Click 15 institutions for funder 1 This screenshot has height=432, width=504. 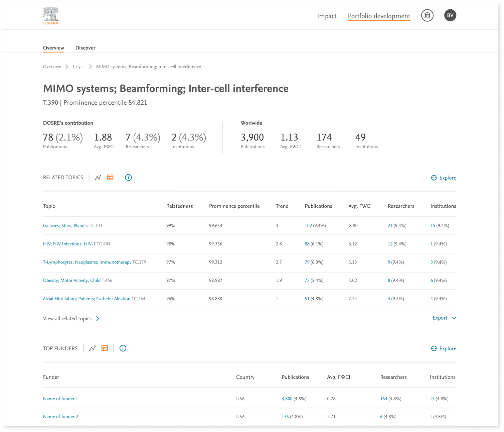(432, 399)
